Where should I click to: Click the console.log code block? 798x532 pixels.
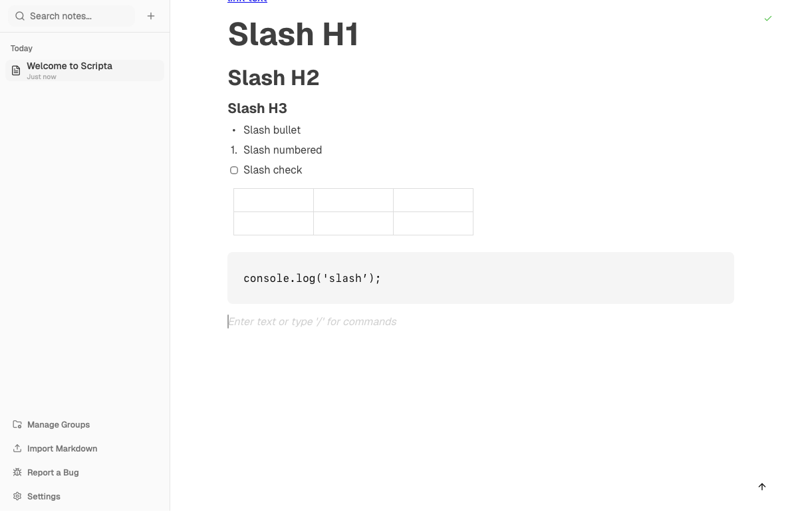312,278
